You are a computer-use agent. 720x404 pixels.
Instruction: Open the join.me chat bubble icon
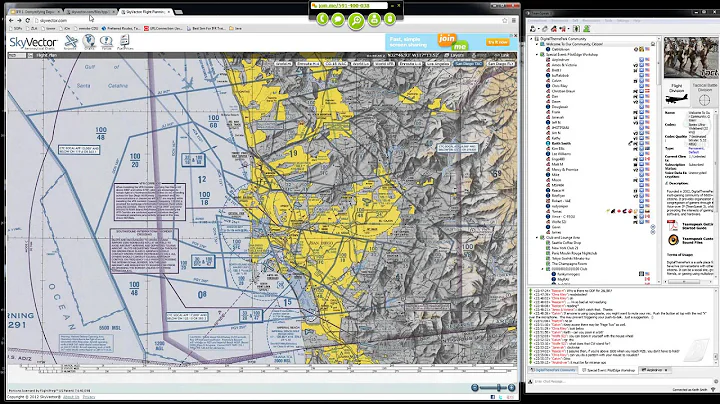coord(338,19)
